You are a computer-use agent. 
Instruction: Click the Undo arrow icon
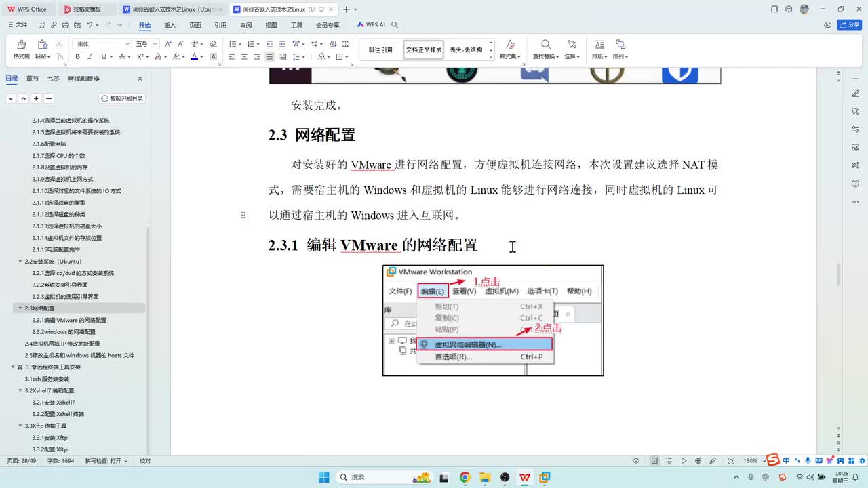[90, 25]
